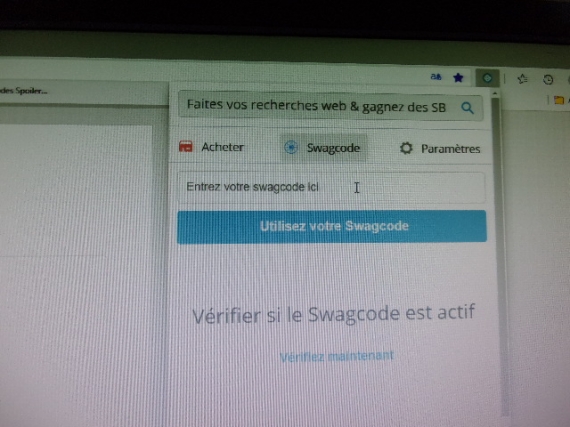
Task: Open the browser History clock icon
Action: click(x=548, y=80)
